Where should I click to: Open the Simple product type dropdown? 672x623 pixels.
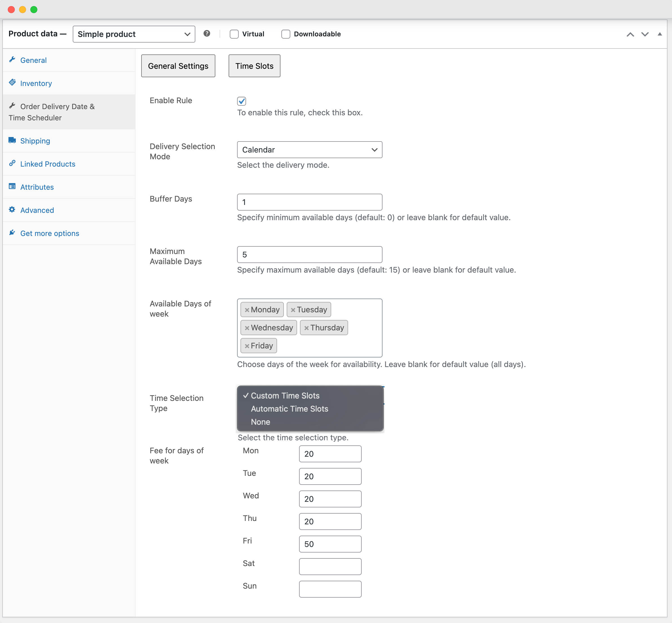(x=133, y=34)
